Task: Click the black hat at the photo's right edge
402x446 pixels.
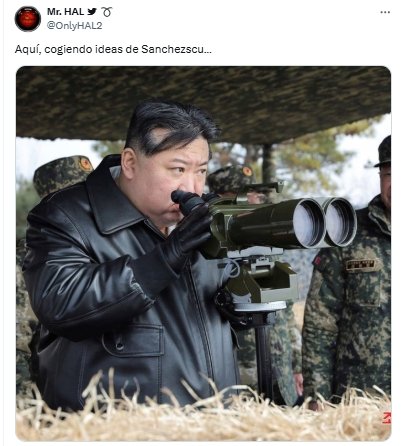Action: click(x=384, y=152)
